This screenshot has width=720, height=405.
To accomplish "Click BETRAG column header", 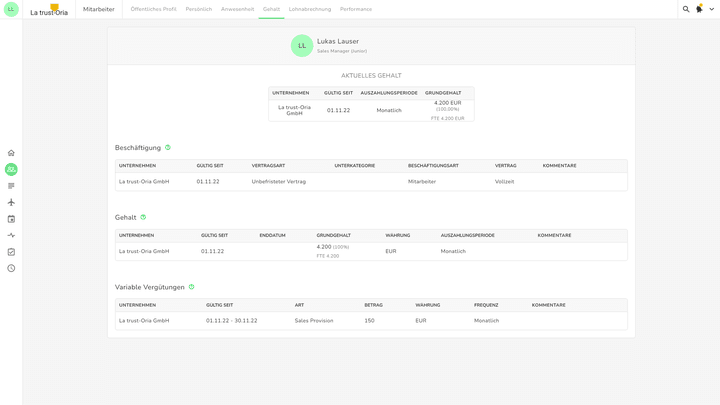I will pos(374,305).
